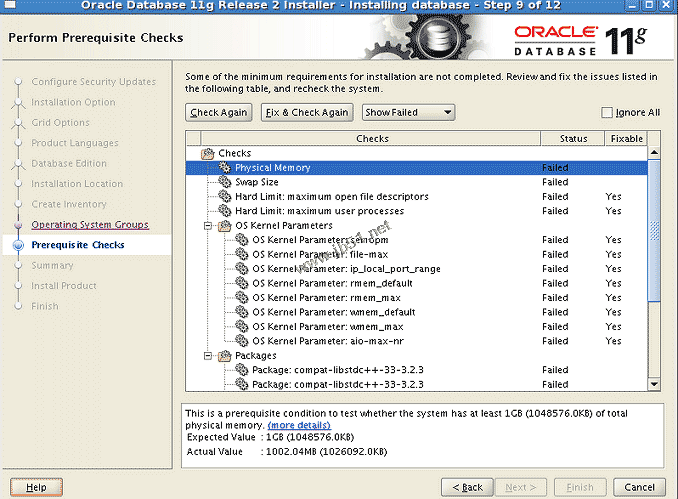
Task: Click the Packages folder icon
Action: pos(224,355)
